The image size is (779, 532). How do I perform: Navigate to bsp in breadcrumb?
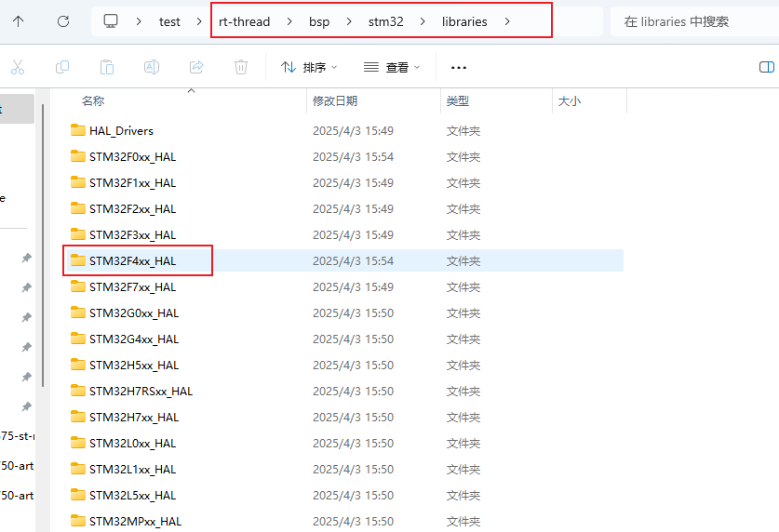point(319,21)
